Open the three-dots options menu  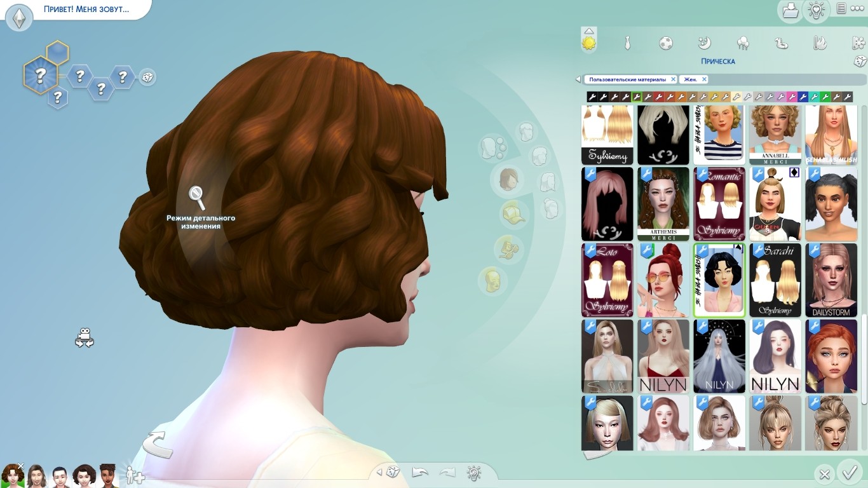tap(858, 9)
